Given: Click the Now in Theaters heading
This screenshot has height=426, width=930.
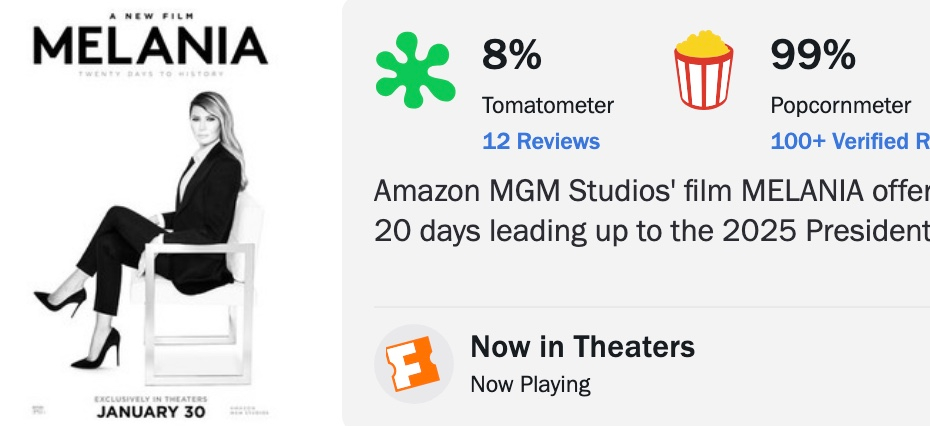Looking at the screenshot, I should coord(582,347).
